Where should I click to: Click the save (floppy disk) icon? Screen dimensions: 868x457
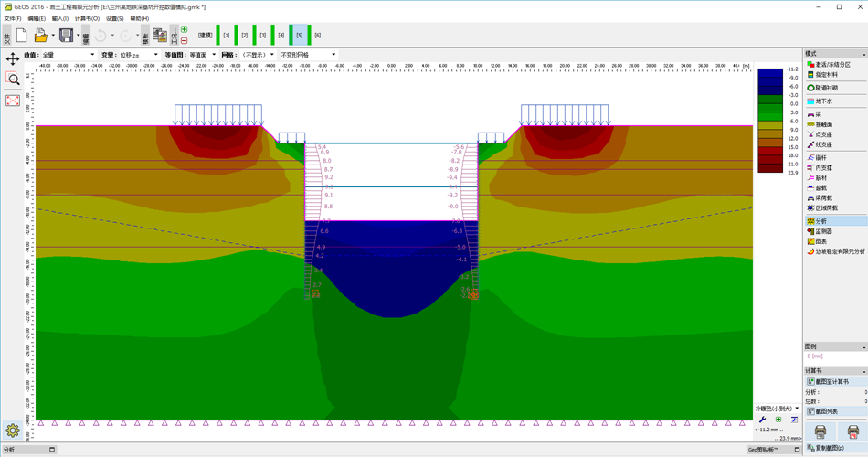click(66, 36)
